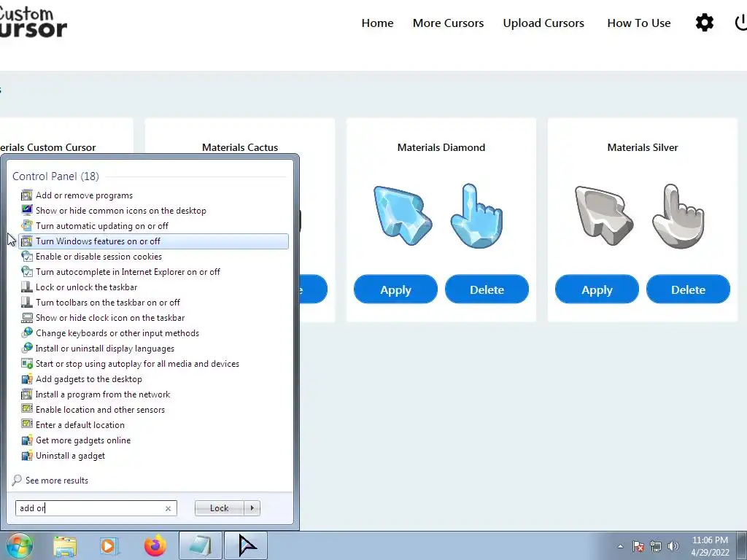Switch to the notepad taskbar window
747x560 pixels.
tap(200, 545)
